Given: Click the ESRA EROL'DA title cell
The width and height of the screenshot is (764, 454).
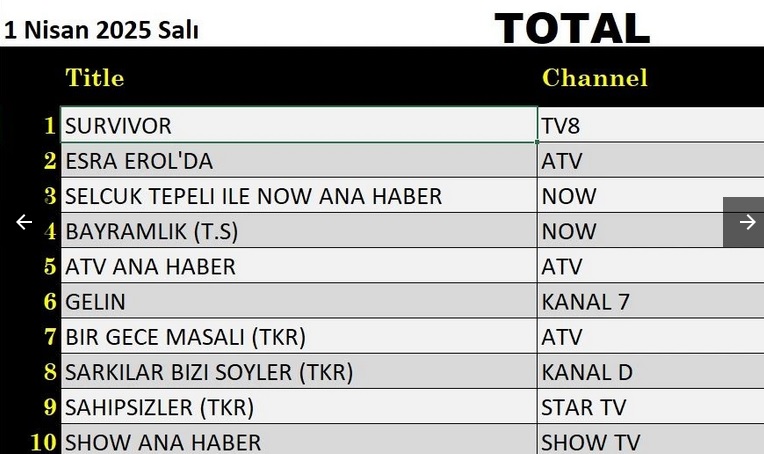Looking at the screenshot, I should click(x=299, y=160).
